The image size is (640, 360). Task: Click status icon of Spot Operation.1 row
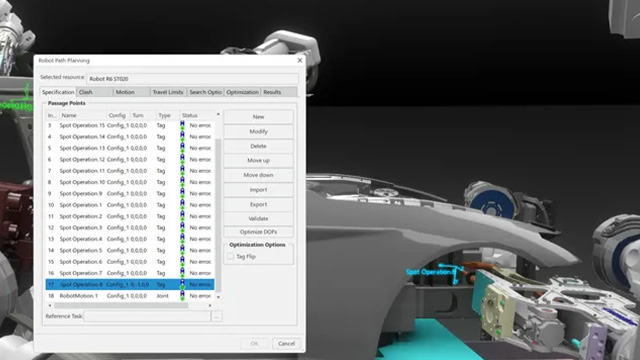(182, 205)
